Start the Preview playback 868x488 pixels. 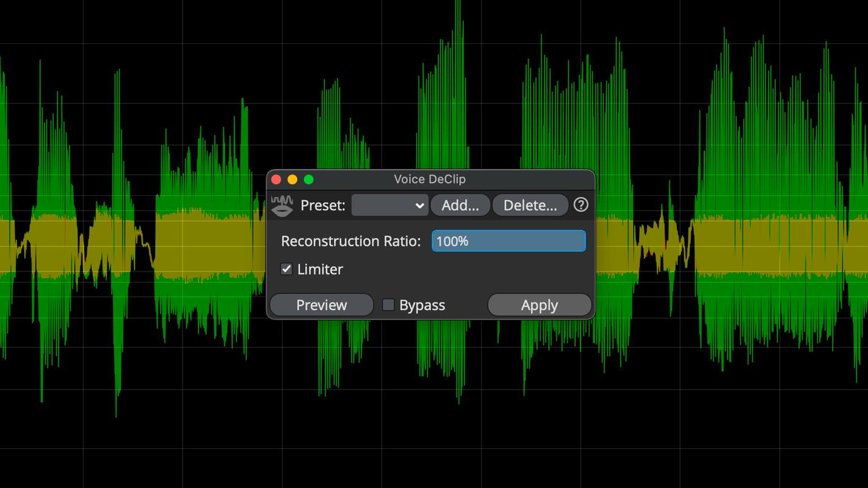[321, 305]
